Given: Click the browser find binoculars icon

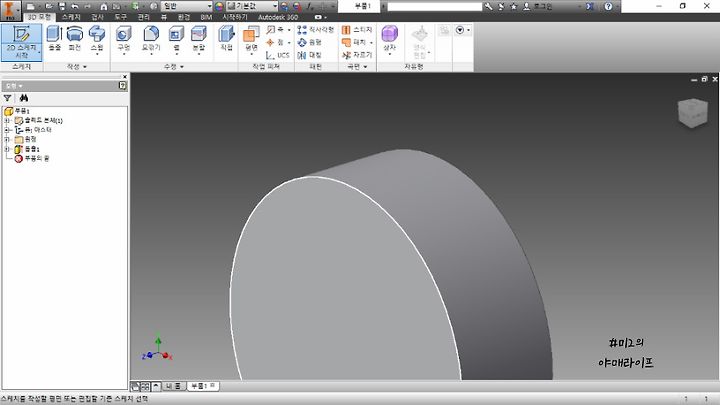Looking at the screenshot, I should 24,98.
